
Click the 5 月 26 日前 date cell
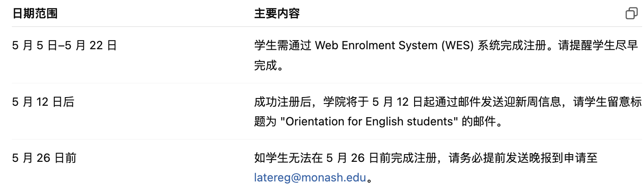[x=44, y=158]
